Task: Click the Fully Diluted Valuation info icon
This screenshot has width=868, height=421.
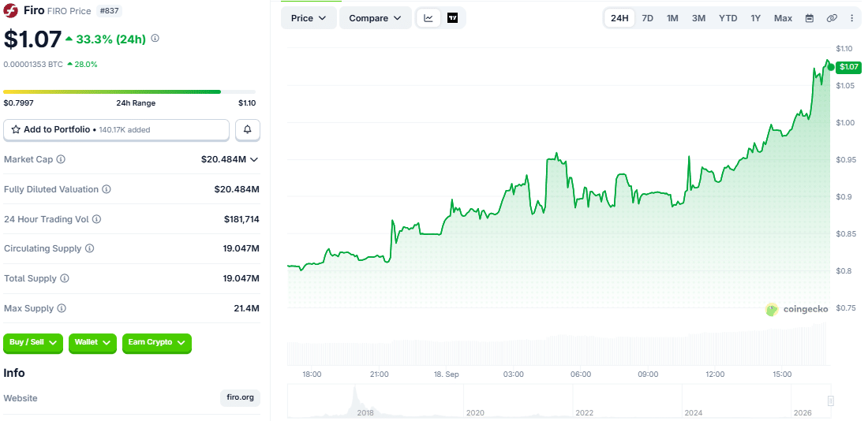Action: pos(107,189)
